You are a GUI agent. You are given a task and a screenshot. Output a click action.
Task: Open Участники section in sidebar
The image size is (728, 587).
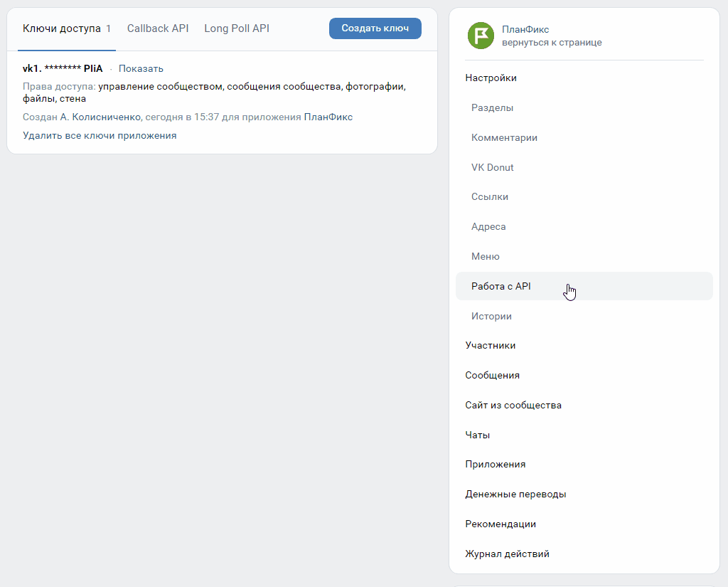tap(491, 345)
